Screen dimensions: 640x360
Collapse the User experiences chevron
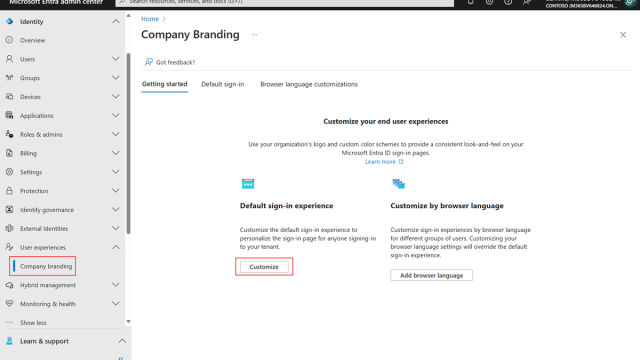116,247
